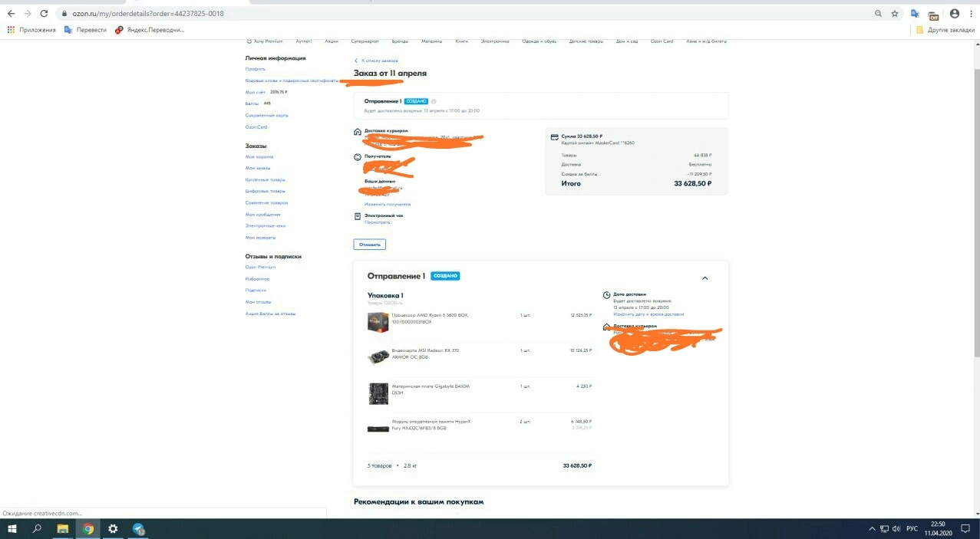Open Windows search on the taskbar
Screen dimensions: 980x539
(37, 529)
